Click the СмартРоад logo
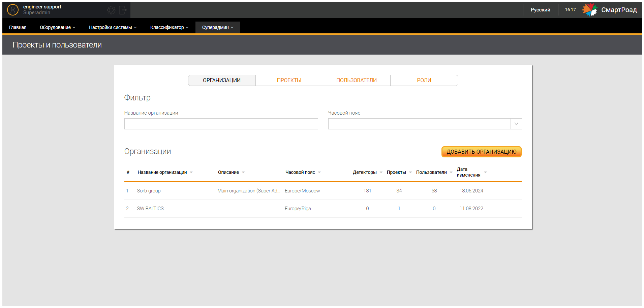 pyautogui.click(x=610, y=10)
